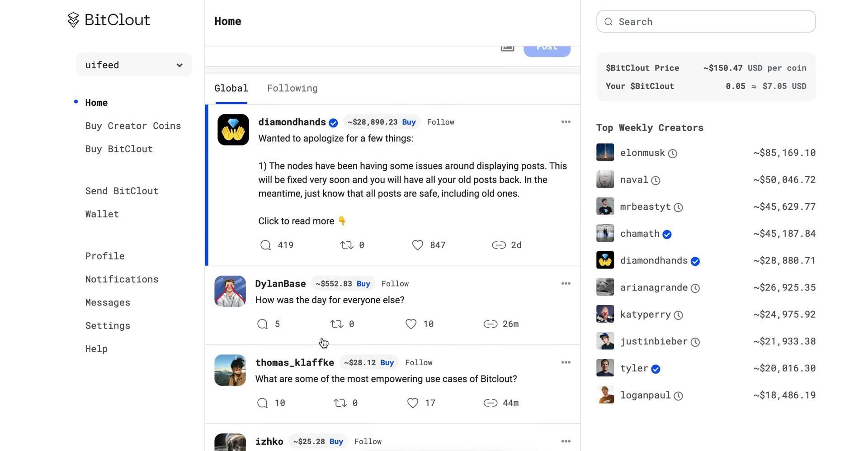Click comment icon on DylanBase post
Image resolution: width=868 pixels, height=451 pixels.
click(262, 324)
